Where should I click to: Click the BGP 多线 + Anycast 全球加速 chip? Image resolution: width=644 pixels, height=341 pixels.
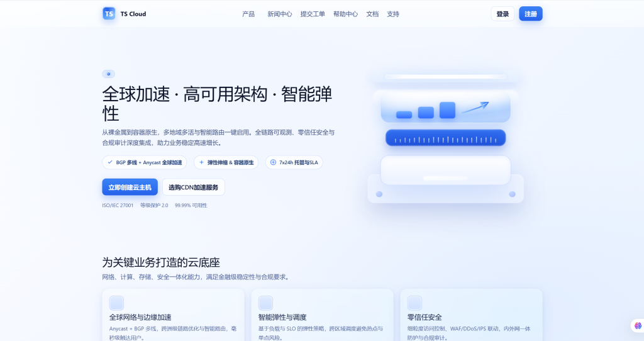tap(145, 162)
